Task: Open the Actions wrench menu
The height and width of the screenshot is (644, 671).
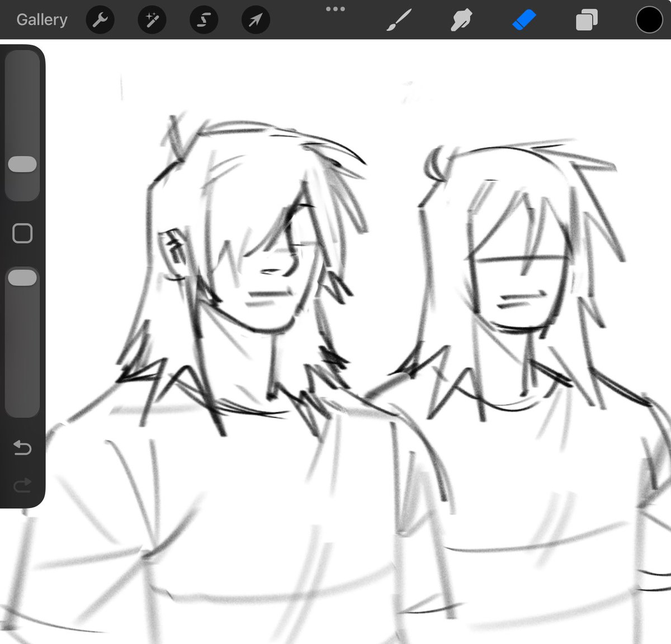Action: [100, 21]
